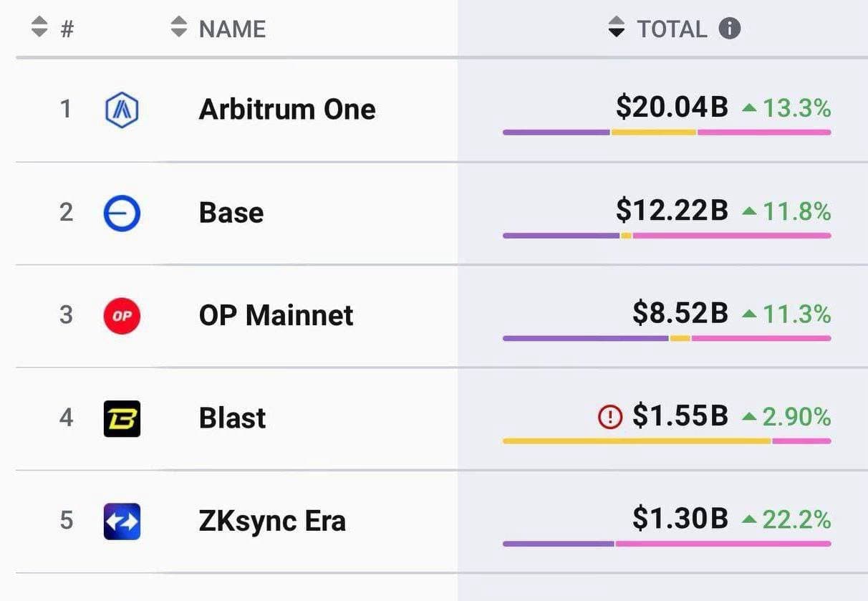
Task: Click the yellow segment in Blast's bar
Action: coord(636,441)
